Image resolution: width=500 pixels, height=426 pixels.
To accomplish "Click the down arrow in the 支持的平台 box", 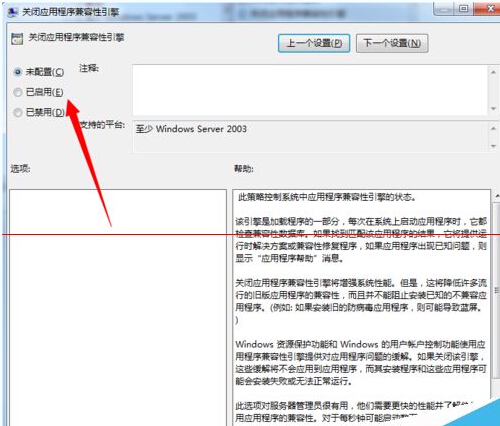I will 493,146.
